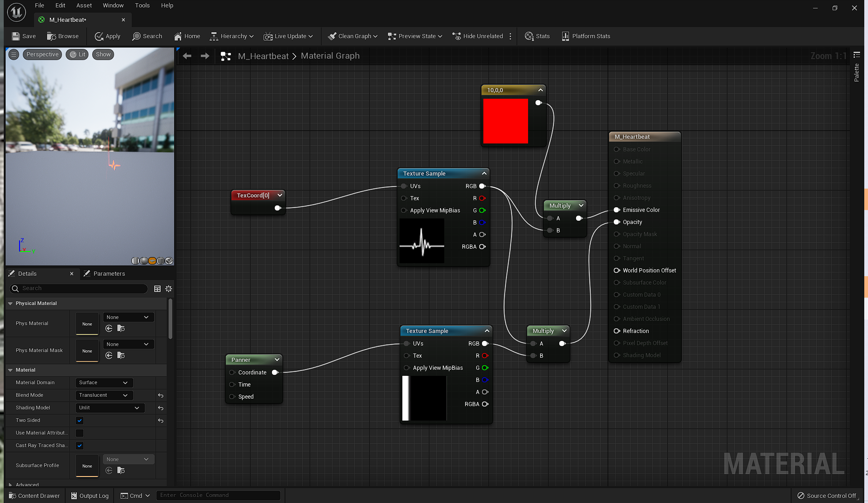The height and width of the screenshot is (503, 868).
Task: Open the Asset menu
Action: pyautogui.click(x=84, y=6)
